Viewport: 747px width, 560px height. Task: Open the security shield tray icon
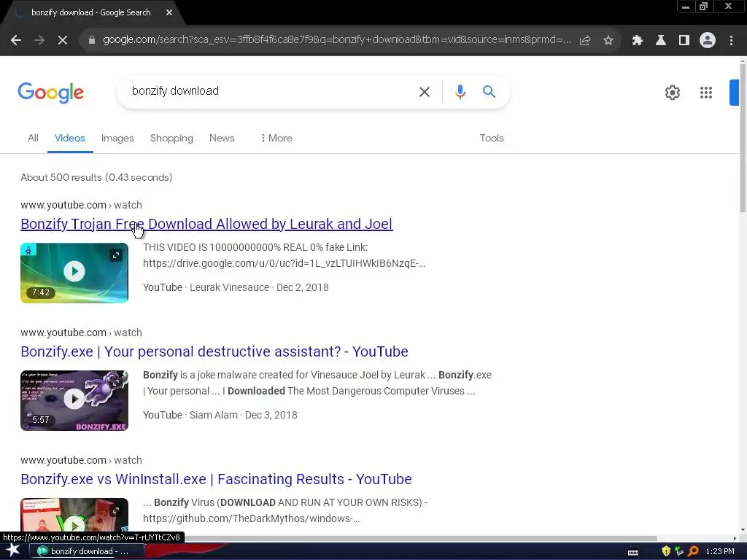pos(666,551)
